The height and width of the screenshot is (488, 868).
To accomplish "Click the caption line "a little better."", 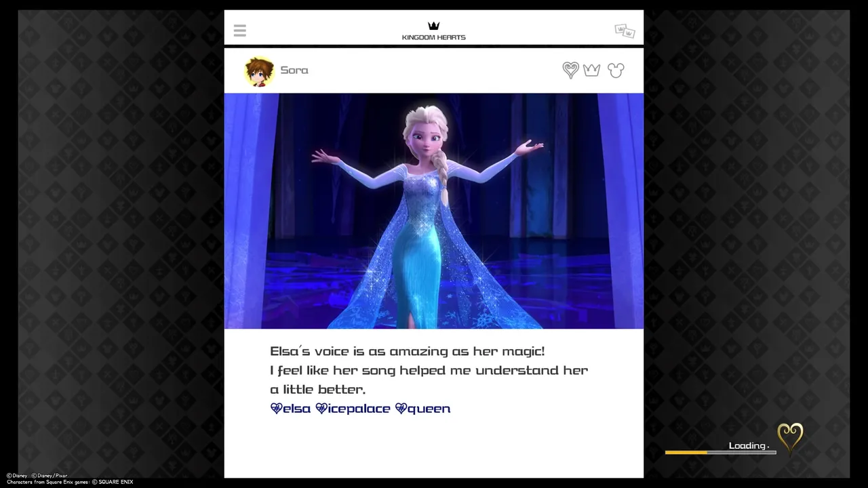I will (x=317, y=389).
